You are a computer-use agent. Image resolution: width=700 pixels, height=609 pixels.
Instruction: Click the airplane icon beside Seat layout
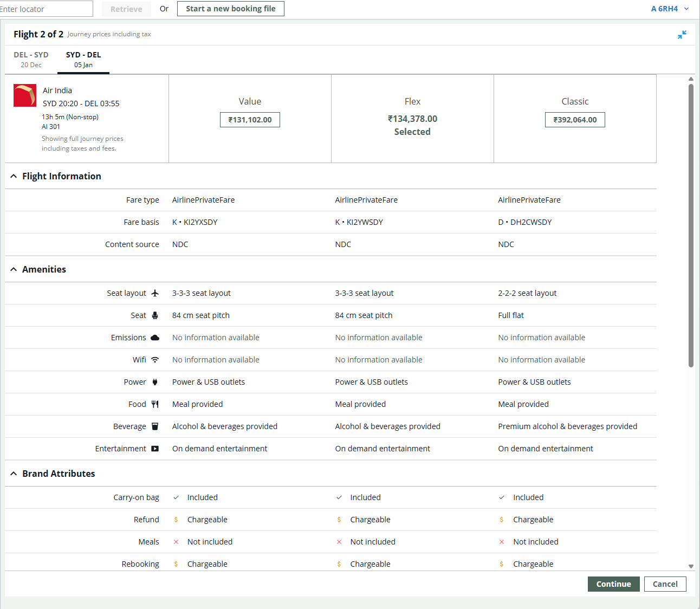click(155, 293)
